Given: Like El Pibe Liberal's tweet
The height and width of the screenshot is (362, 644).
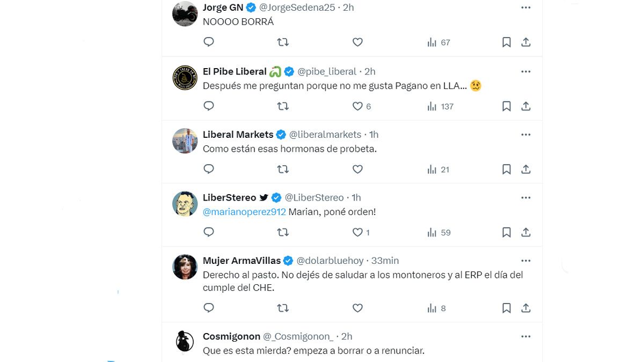Looking at the screenshot, I should coord(357,106).
